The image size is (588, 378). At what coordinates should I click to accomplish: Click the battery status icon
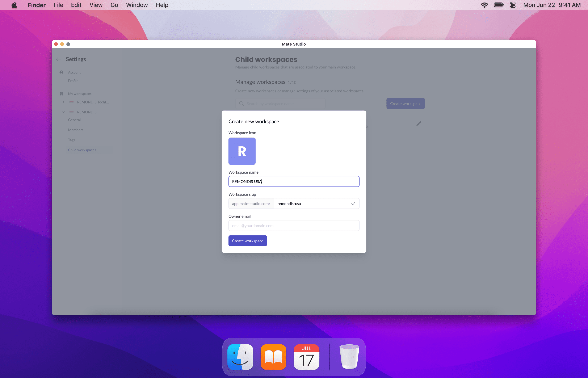pyautogui.click(x=499, y=5)
